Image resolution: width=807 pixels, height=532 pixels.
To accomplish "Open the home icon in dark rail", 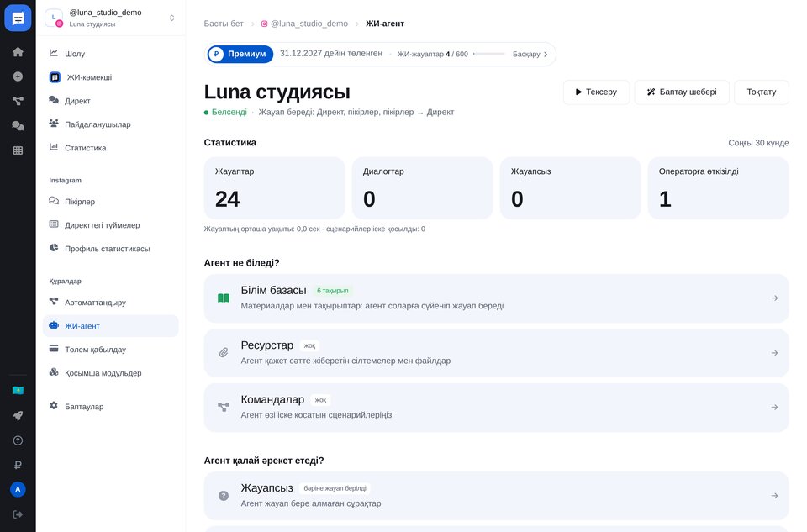I will pyautogui.click(x=18, y=52).
